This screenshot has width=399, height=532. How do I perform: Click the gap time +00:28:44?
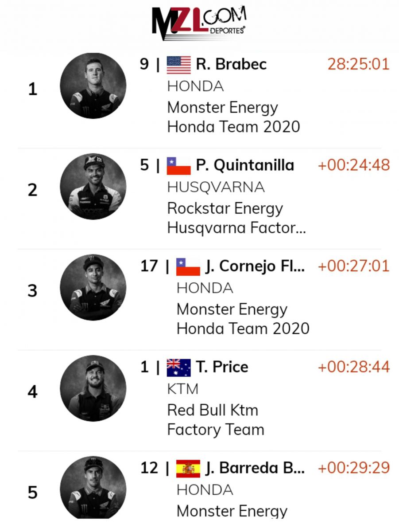(354, 367)
